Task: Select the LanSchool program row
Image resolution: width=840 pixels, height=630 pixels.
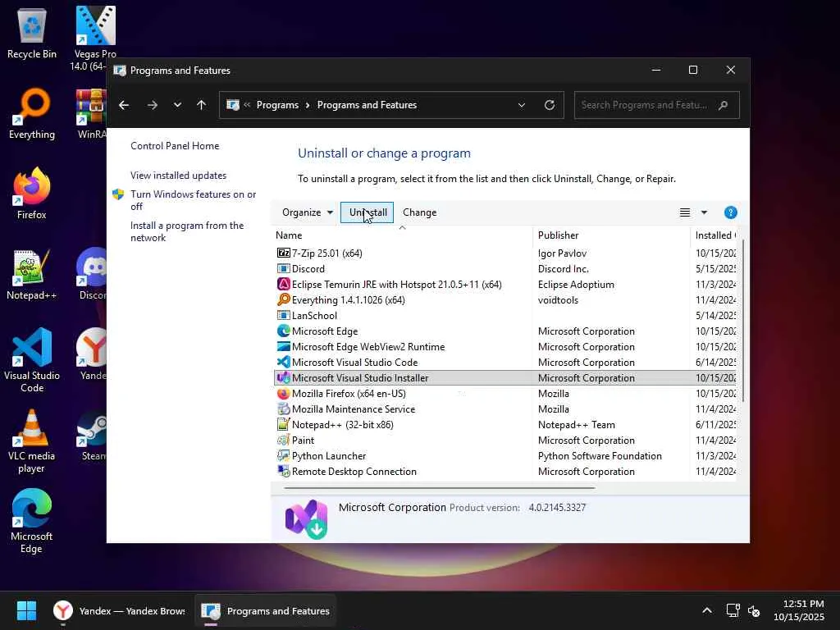Action: pos(504,316)
